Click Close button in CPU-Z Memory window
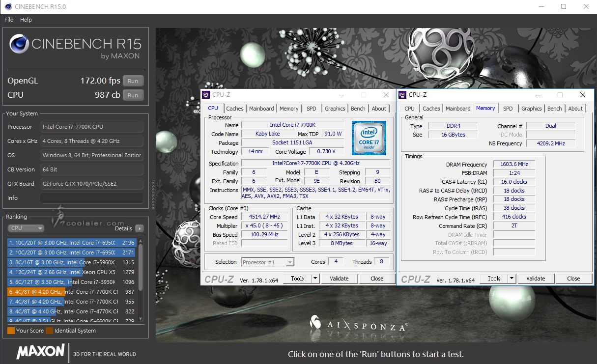 [x=573, y=279]
